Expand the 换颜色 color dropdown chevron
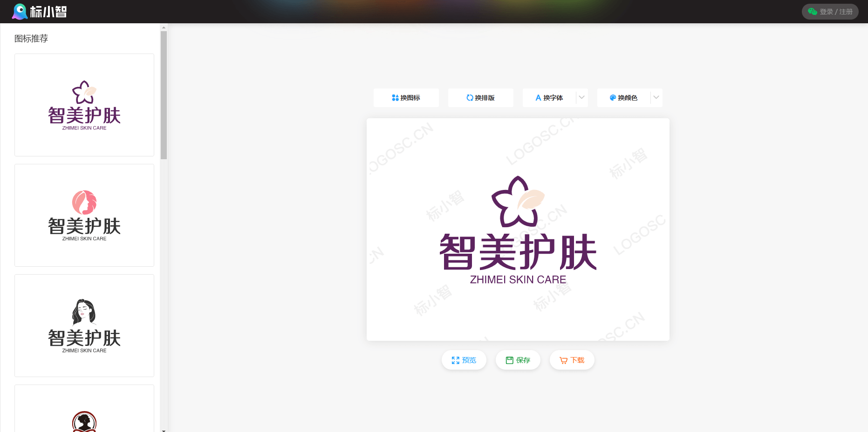The height and width of the screenshot is (432, 868). (x=656, y=98)
